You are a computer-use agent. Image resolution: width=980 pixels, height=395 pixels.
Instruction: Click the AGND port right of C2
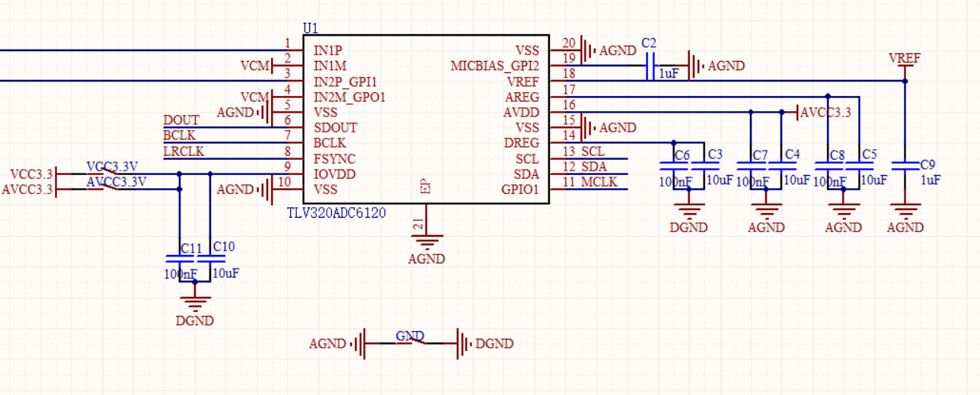point(717,66)
